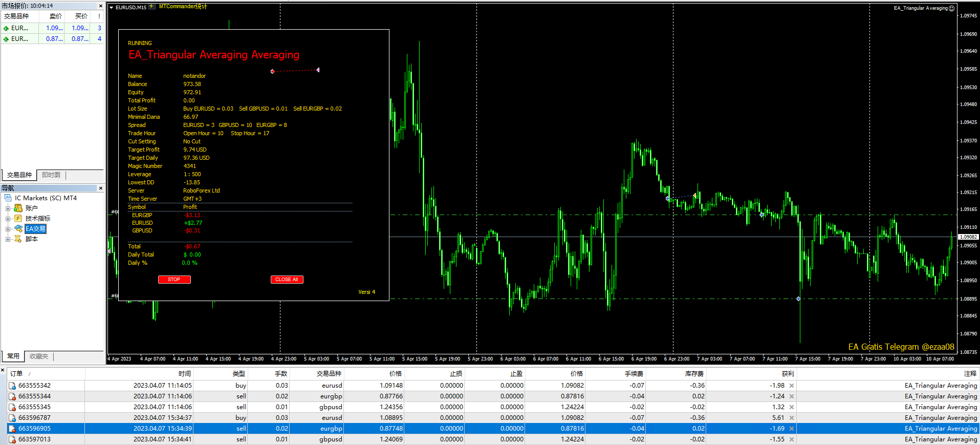Switch to the 即时图 tab
This screenshot has height=445, width=980.
pos(51,175)
